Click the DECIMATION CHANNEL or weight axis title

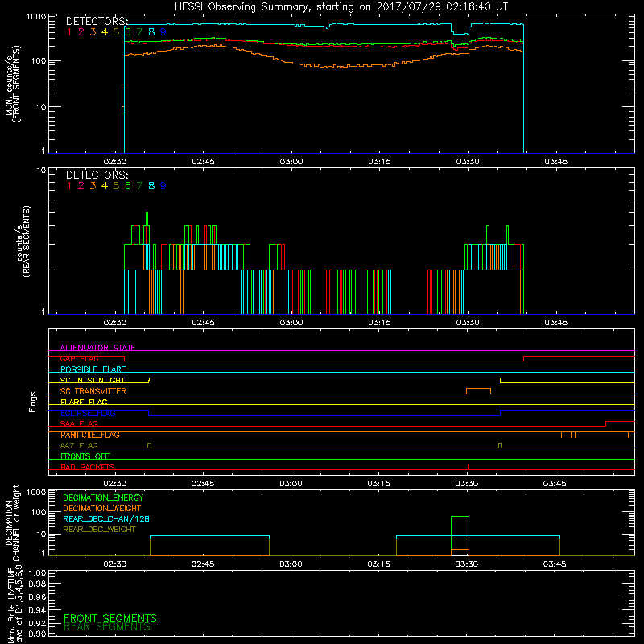(x=12, y=522)
